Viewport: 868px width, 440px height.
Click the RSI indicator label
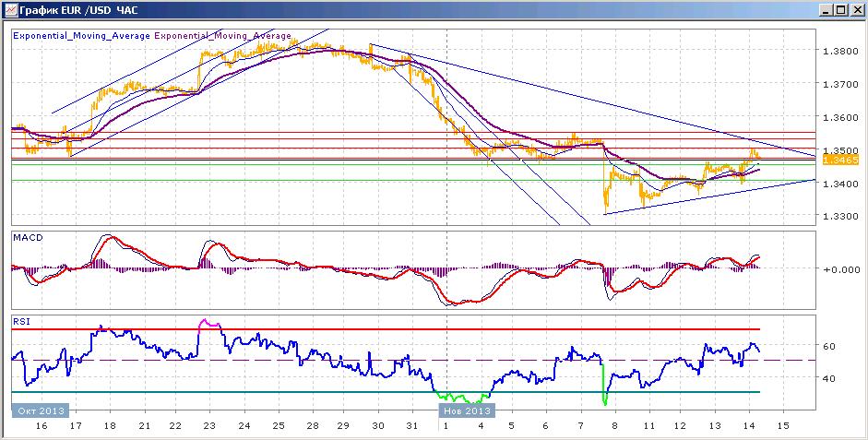click(19, 320)
